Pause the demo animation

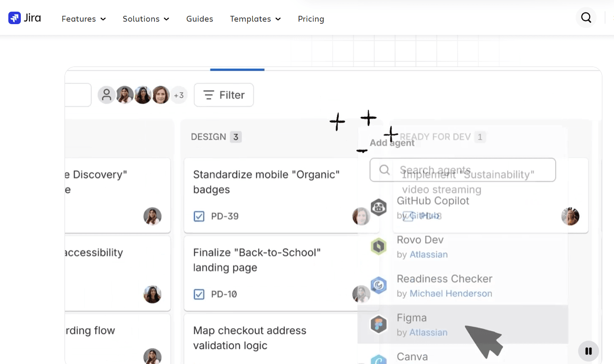coord(588,351)
